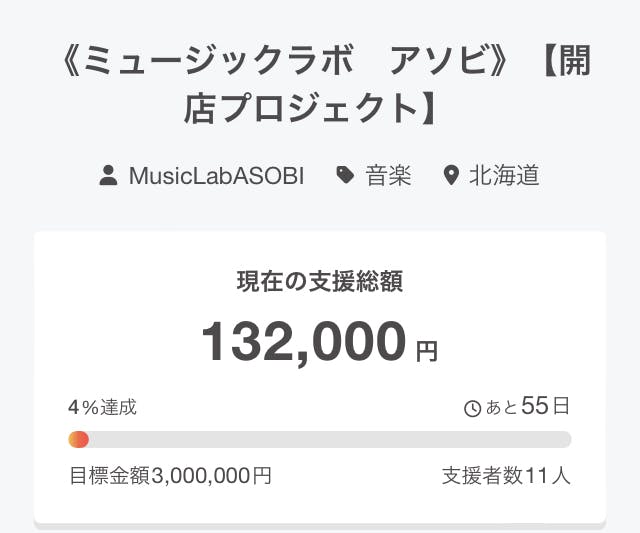Image resolution: width=640 pixels, height=533 pixels.
Task: Click the tag icon next to 音楽
Action: tap(345, 176)
